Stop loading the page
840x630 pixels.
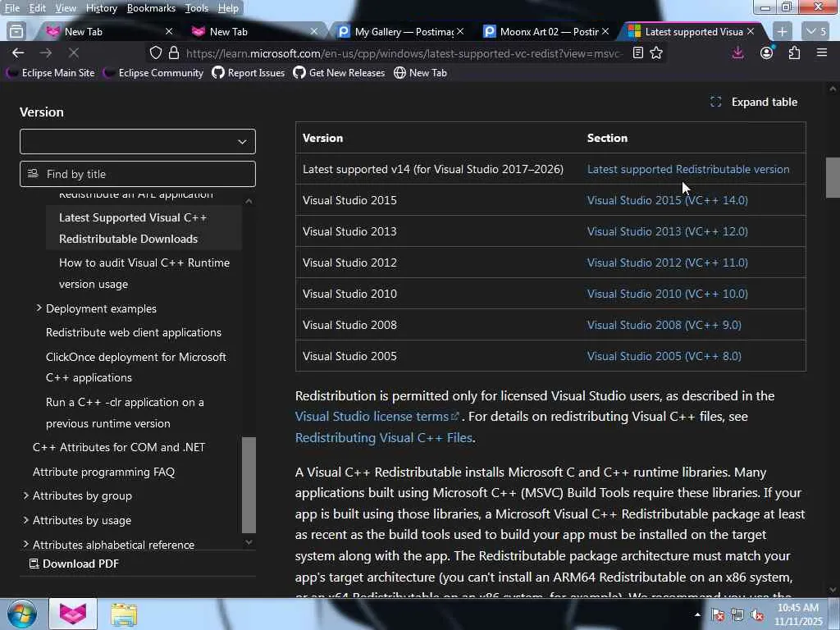pos(74,53)
